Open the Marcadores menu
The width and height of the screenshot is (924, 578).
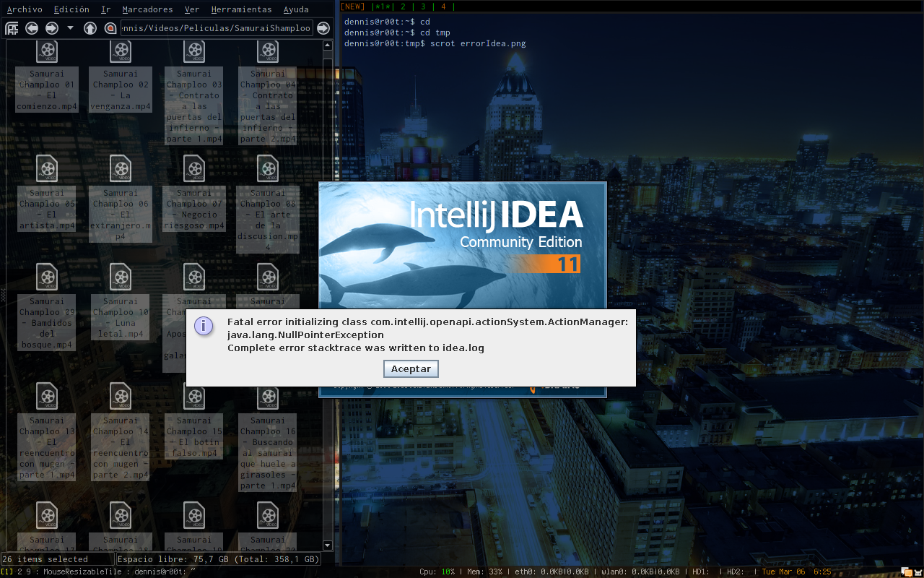point(147,9)
